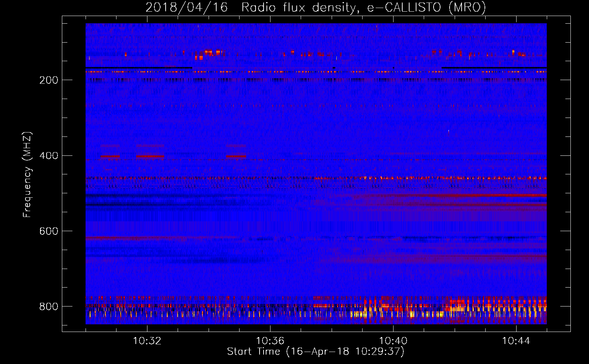The image size is (589, 364).
Task: Click the 10:44 time tick label
Action: point(516,341)
